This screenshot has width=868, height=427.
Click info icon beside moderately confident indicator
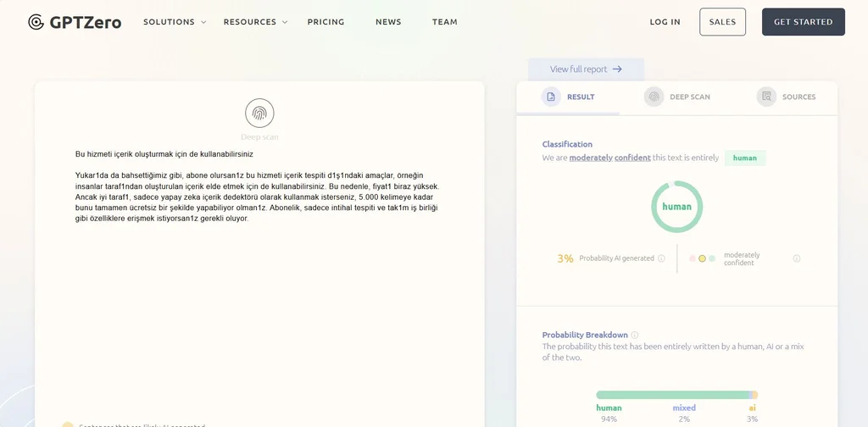point(797,258)
